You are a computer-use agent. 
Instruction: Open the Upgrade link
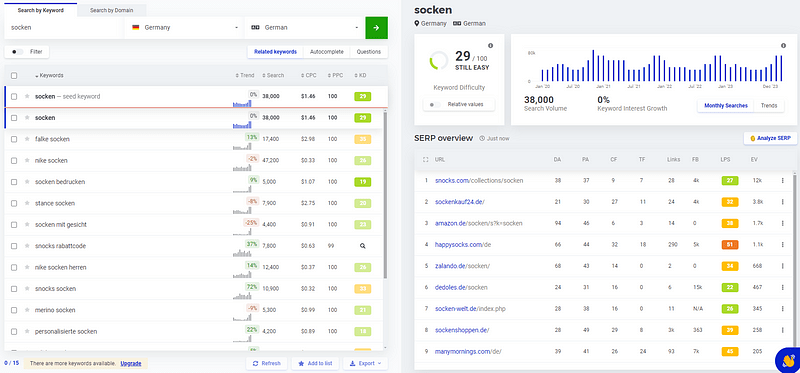point(131,363)
